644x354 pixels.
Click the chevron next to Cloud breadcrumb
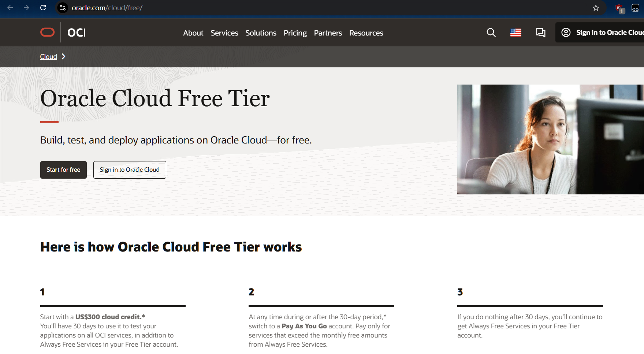coord(63,56)
